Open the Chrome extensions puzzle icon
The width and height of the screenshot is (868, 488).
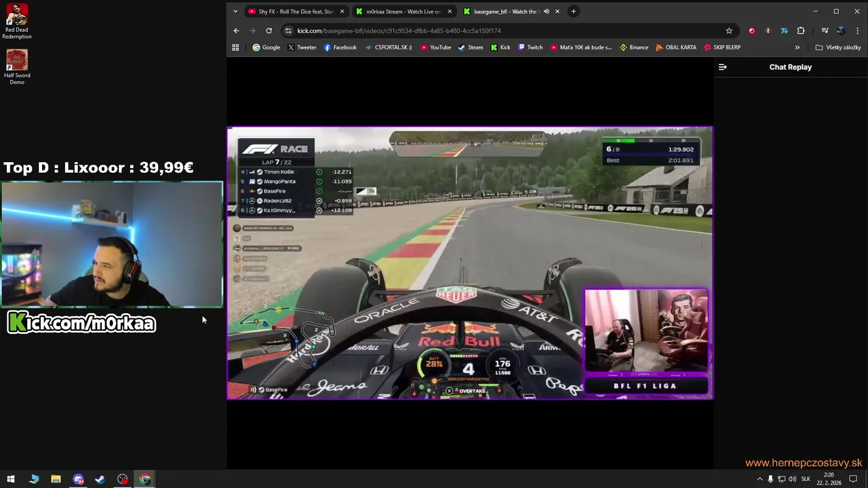[801, 30]
